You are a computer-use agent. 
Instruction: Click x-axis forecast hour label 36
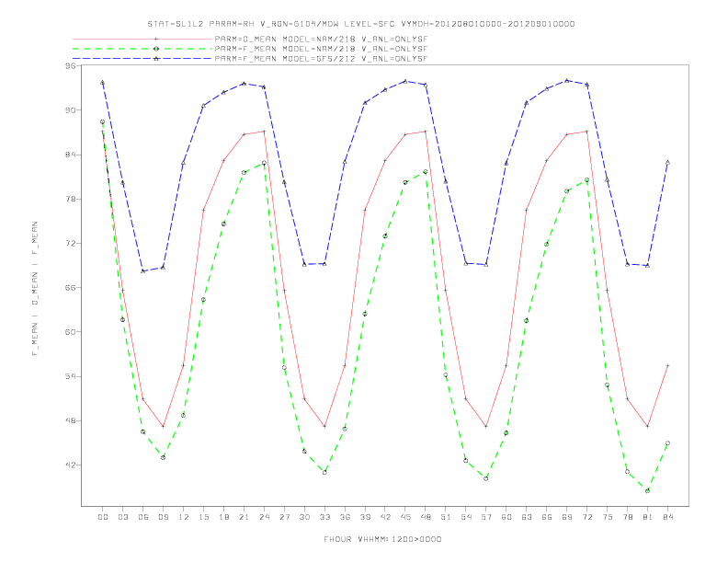[345, 517]
